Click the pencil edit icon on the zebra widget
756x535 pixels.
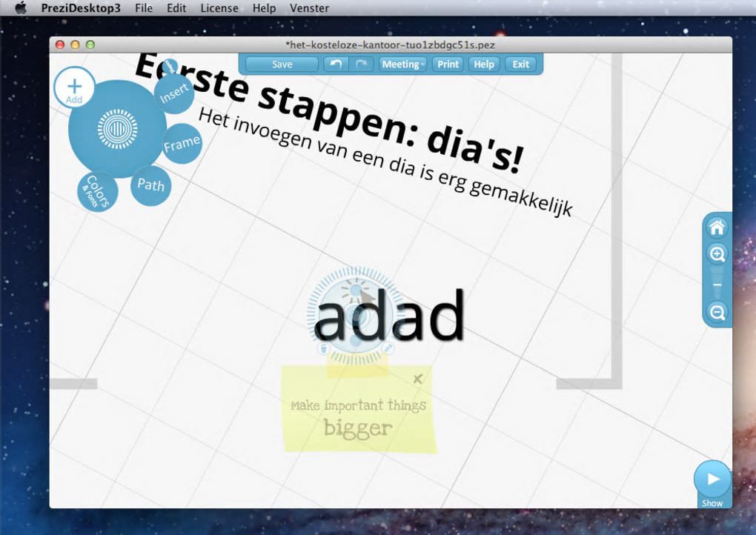point(388,348)
